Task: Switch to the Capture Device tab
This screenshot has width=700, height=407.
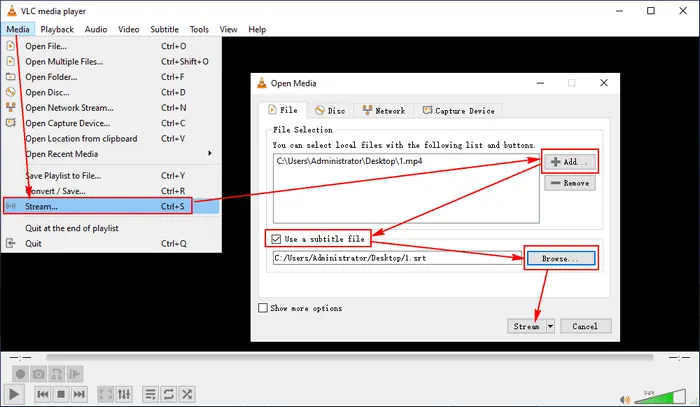Action: [x=458, y=110]
